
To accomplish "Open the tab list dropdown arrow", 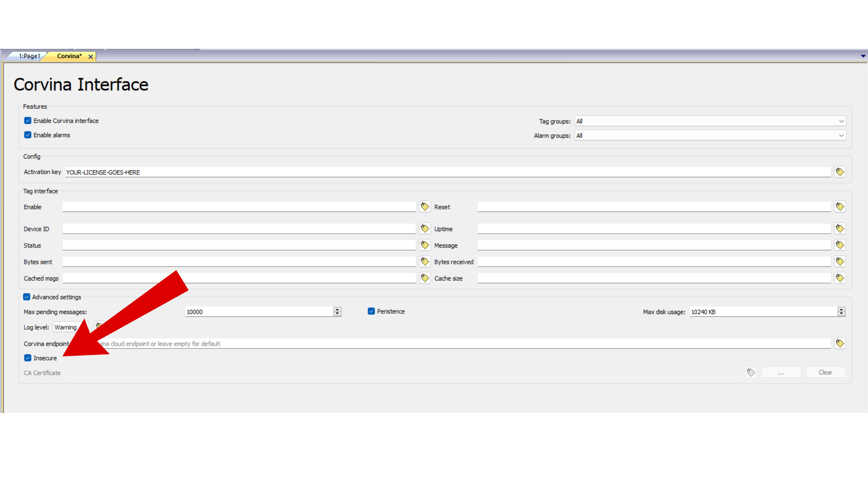I will pyautogui.click(x=863, y=56).
